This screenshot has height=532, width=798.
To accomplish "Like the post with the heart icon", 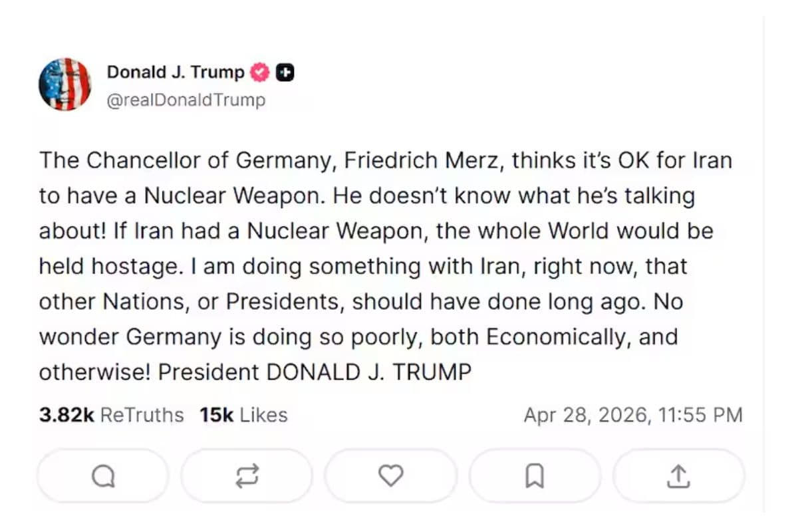I will [390, 475].
